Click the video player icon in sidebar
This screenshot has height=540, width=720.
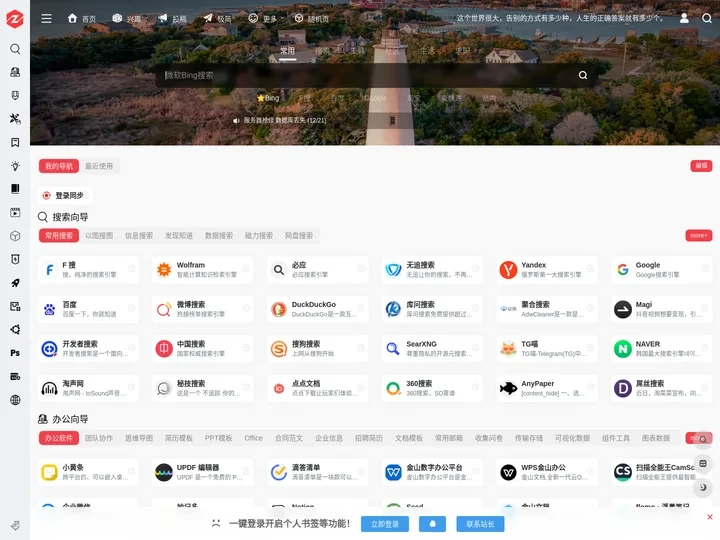15,213
